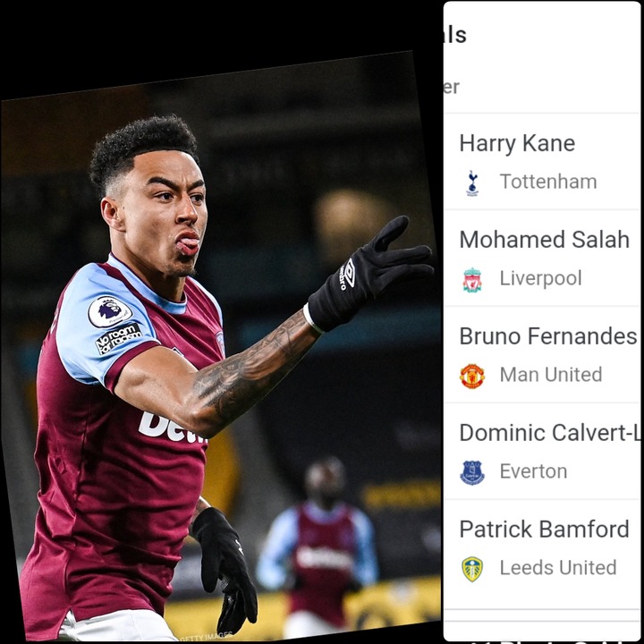Open the footballer celebration photo

coord(220,347)
